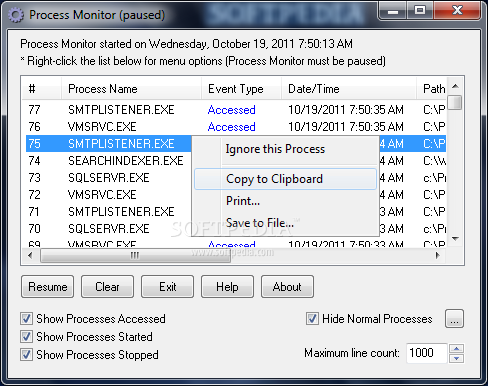Click the 10/19/2011 7:50:35 AM cell in row 77
The image size is (488, 386).
coord(346,110)
